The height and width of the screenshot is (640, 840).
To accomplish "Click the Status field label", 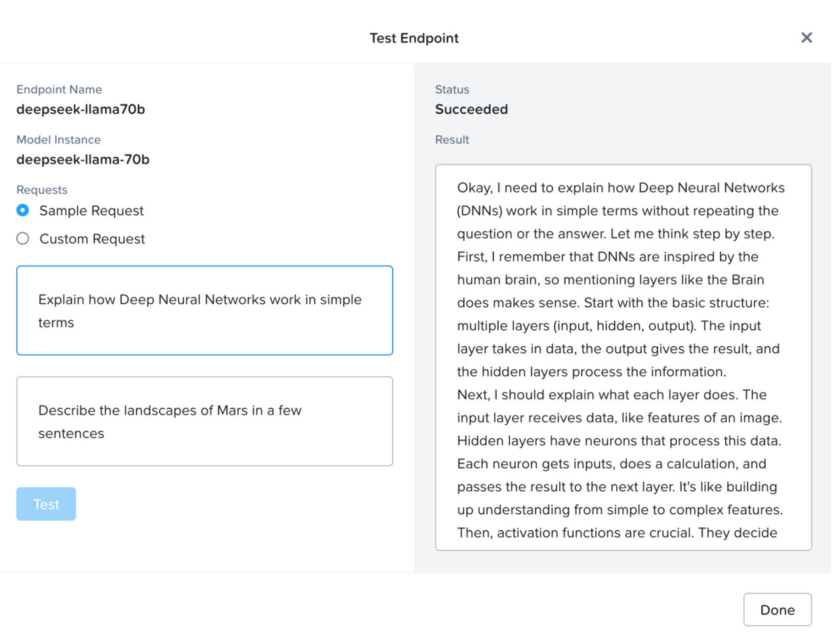I will [452, 89].
